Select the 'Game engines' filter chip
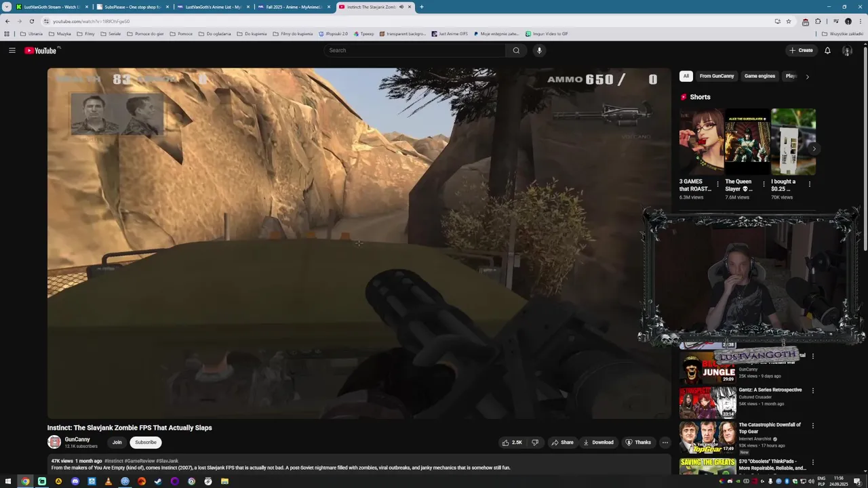The image size is (868, 488). click(x=759, y=76)
